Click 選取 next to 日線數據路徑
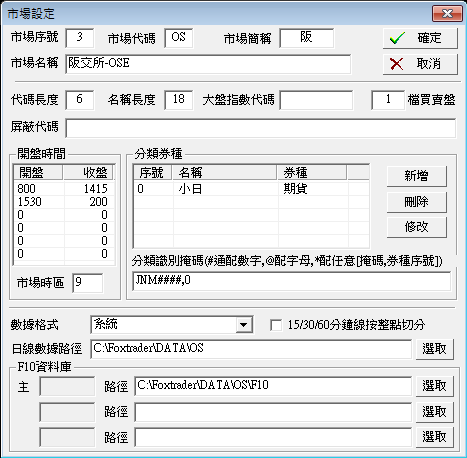 click(x=434, y=349)
